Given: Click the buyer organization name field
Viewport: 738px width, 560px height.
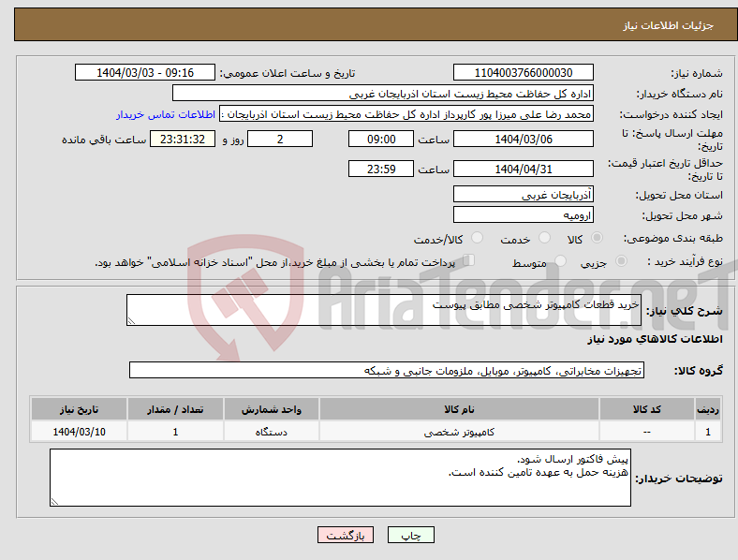Looking at the screenshot, I should pyautogui.click(x=383, y=93).
